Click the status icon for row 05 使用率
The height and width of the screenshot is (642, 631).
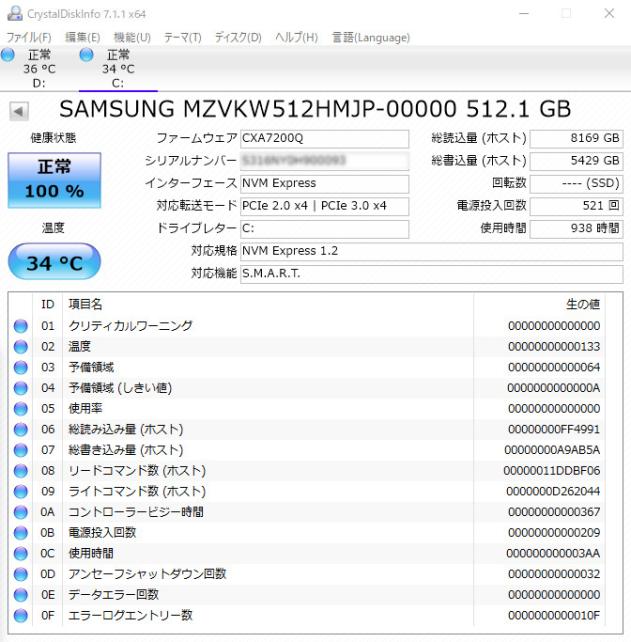tap(20, 409)
